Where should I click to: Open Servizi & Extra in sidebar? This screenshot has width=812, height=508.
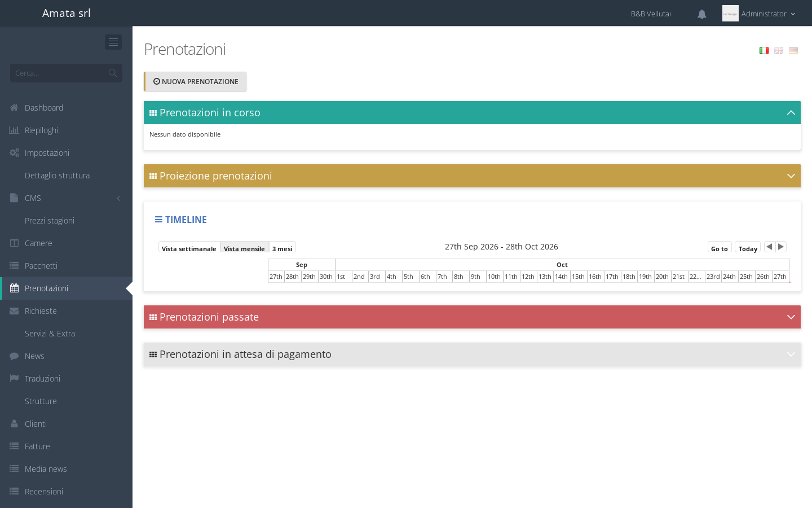[x=67, y=334]
